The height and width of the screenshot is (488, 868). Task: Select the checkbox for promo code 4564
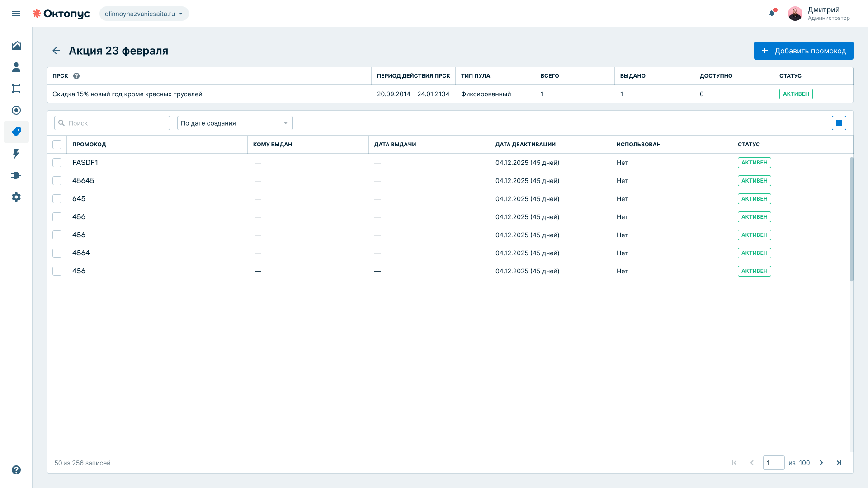[x=57, y=253]
